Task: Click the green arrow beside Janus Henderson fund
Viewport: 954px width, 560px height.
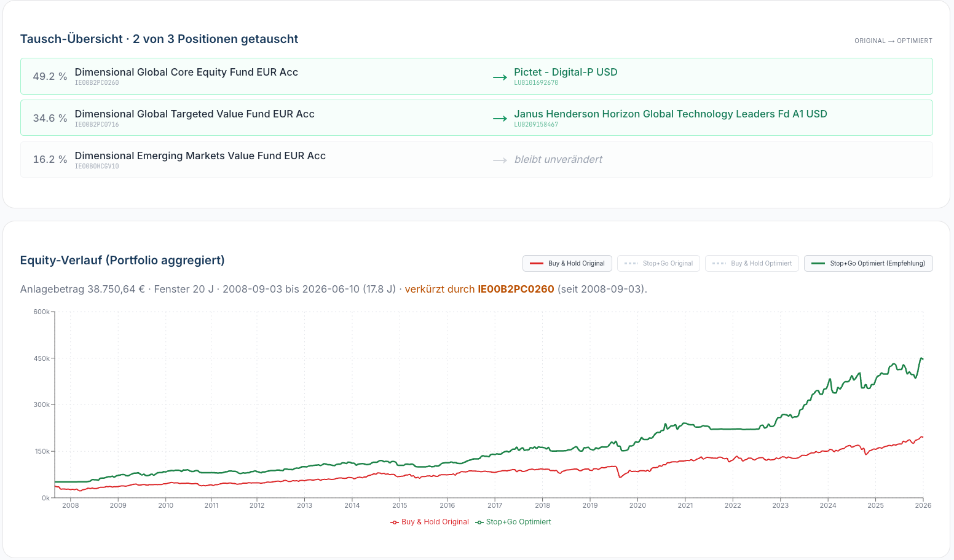Action: pyautogui.click(x=500, y=119)
